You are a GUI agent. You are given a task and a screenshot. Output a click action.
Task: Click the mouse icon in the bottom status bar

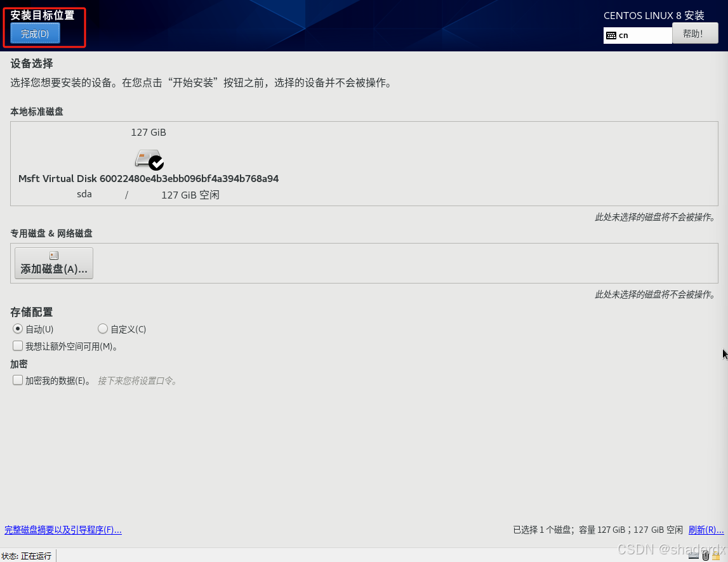point(706,556)
